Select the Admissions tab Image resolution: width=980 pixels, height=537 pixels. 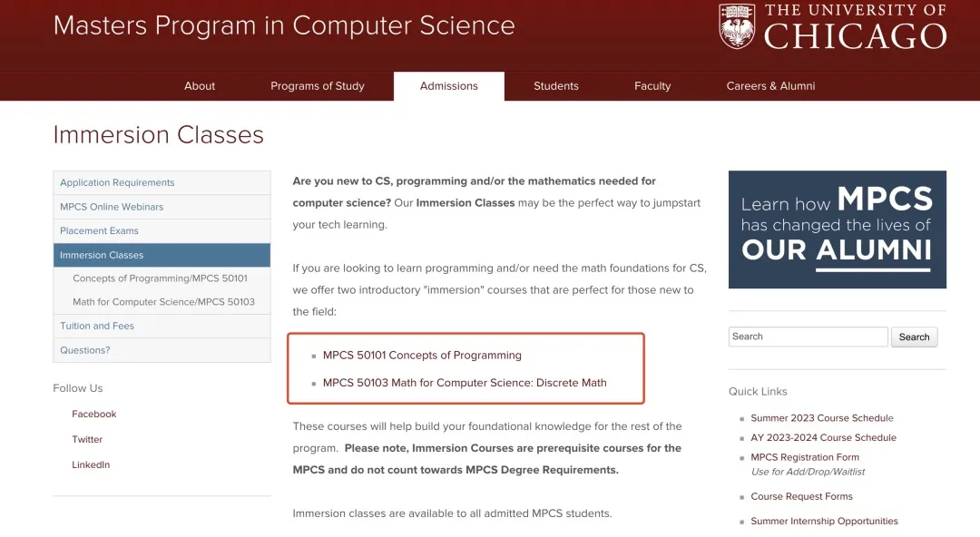[x=448, y=86]
